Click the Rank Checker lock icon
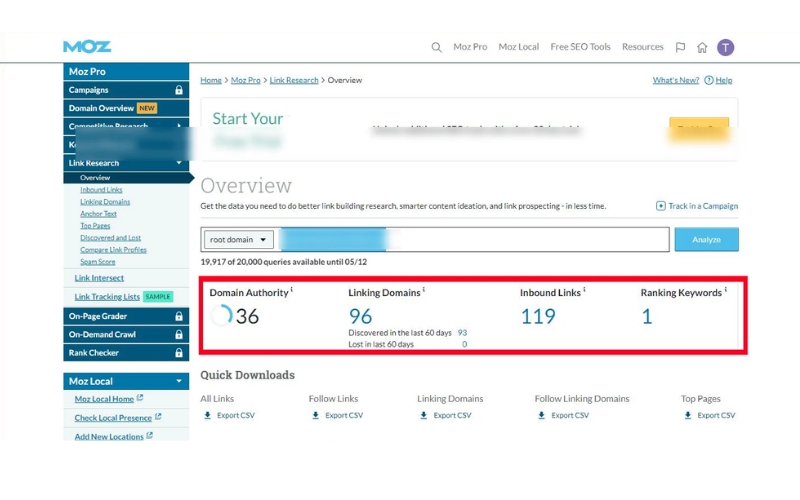 179,353
